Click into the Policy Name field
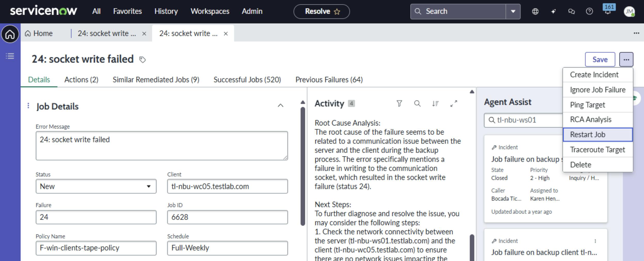Image resolution: width=644 pixels, height=261 pixels. pyautogui.click(x=96, y=248)
